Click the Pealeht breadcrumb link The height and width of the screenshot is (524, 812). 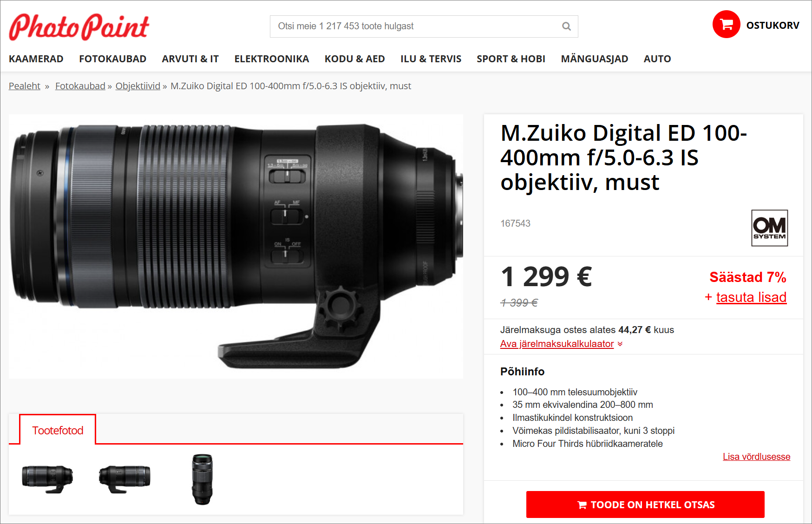pyautogui.click(x=25, y=86)
